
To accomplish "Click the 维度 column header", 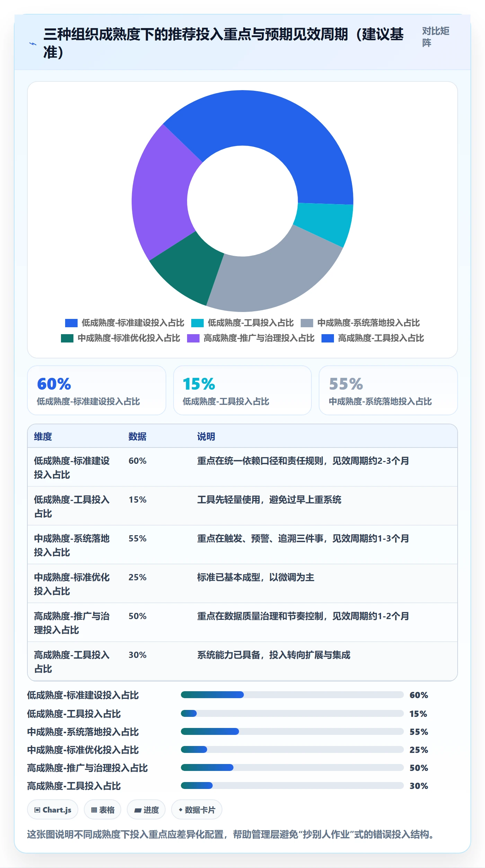I will tap(43, 436).
